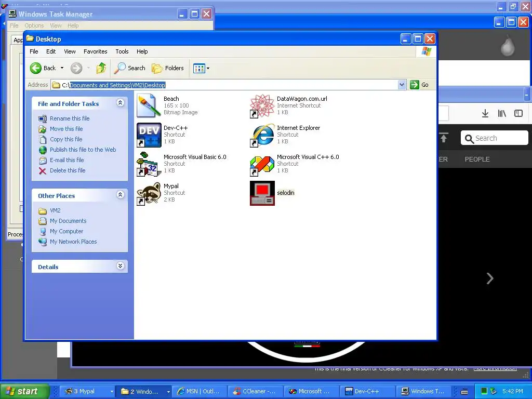Open the File menu in Desktop window

coord(34,51)
